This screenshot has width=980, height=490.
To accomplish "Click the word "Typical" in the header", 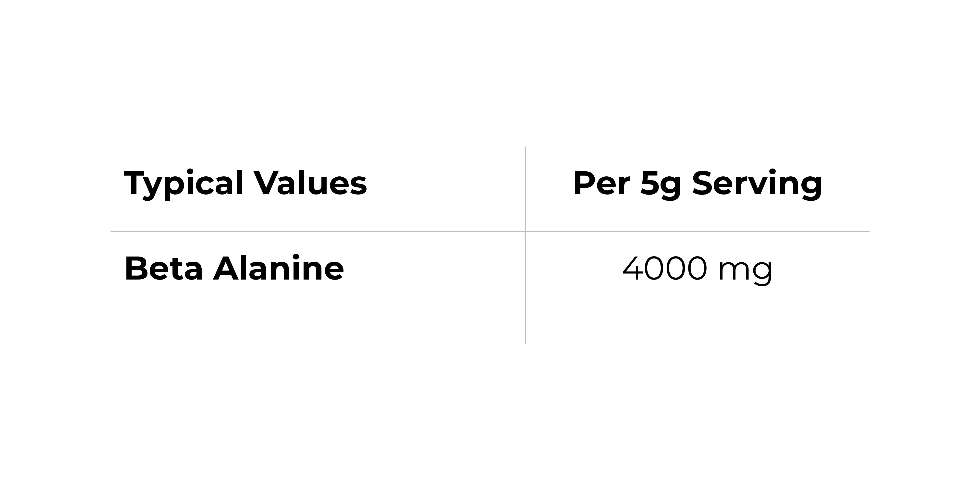I will 184,183.
